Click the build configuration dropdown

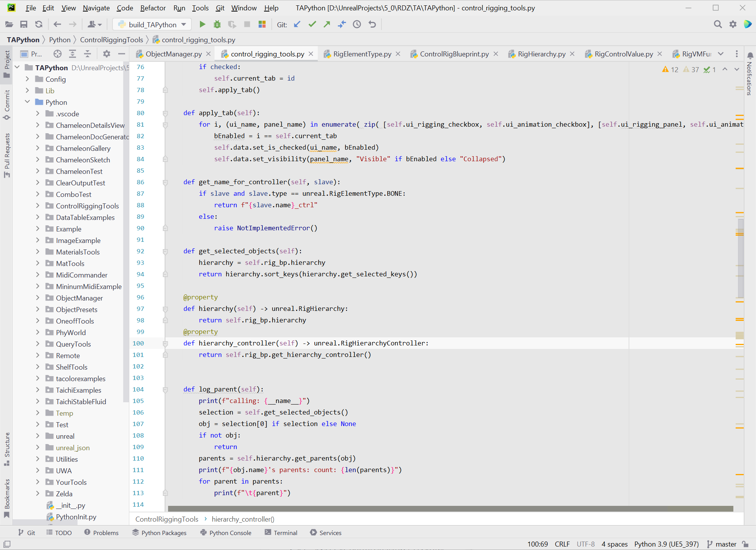[x=152, y=24]
